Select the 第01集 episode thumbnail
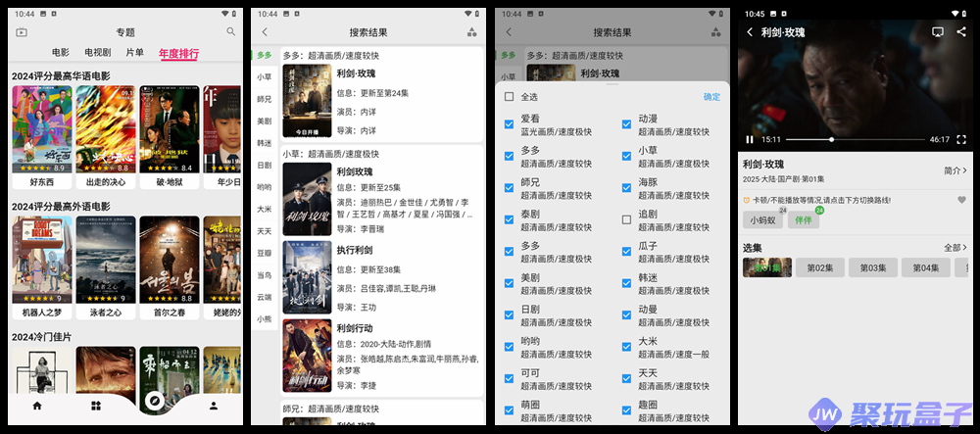The width and height of the screenshot is (980, 434). [767, 267]
